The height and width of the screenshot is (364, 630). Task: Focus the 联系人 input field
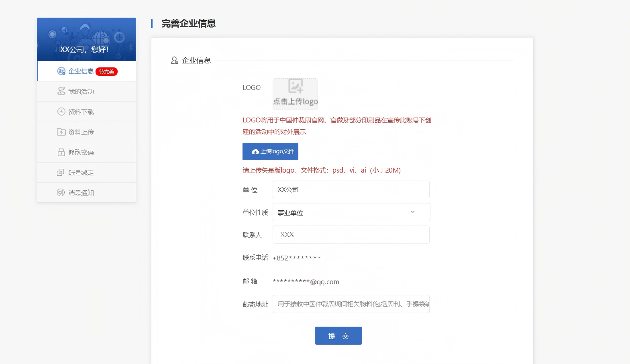pyautogui.click(x=351, y=234)
